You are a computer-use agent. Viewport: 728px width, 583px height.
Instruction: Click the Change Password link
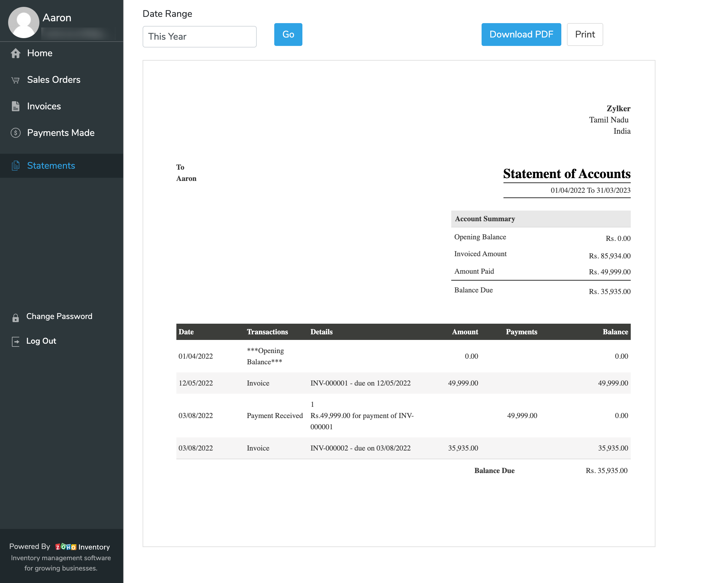(59, 316)
